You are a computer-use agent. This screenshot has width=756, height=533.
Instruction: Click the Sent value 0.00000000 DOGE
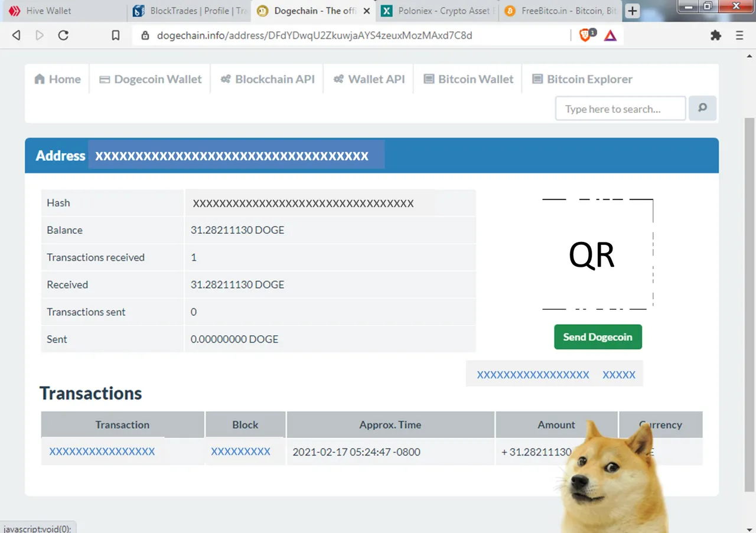click(234, 339)
